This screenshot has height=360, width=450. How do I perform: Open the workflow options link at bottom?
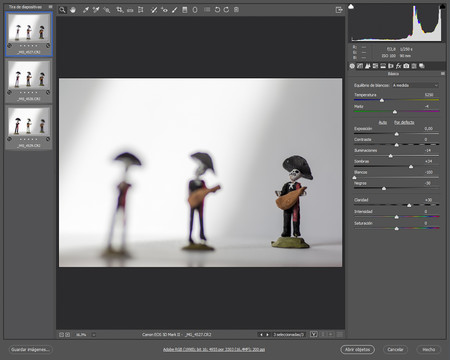pos(214,349)
